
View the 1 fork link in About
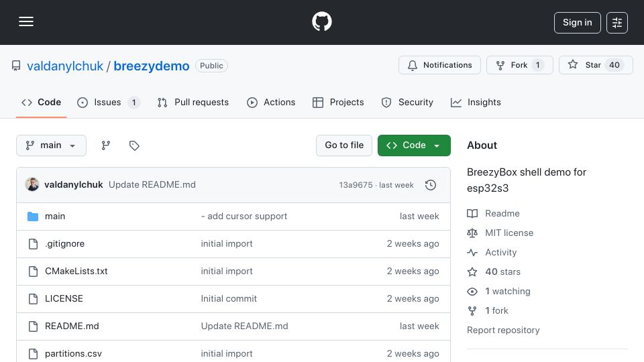click(496, 310)
